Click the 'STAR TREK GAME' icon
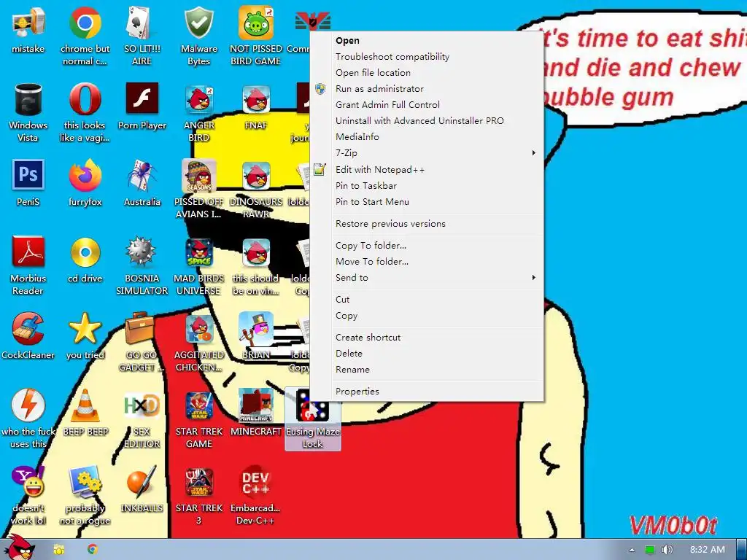 pos(198,419)
